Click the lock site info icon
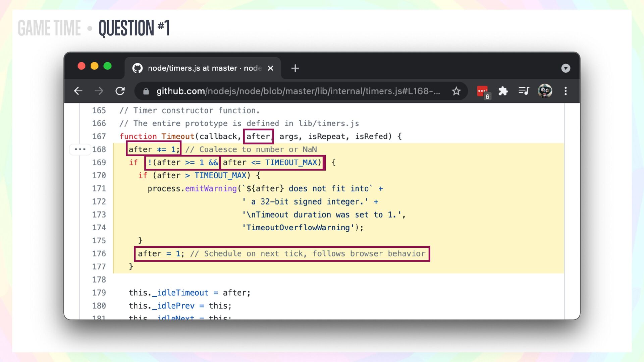Image resolution: width=644 pixels, height=362 pixels. [x=146, y=91]
